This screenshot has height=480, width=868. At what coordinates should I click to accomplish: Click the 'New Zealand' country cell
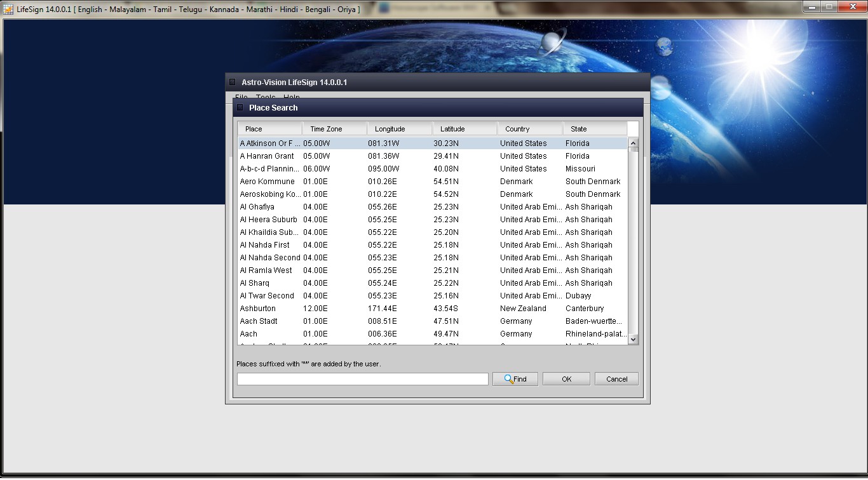tap(523, 309)
